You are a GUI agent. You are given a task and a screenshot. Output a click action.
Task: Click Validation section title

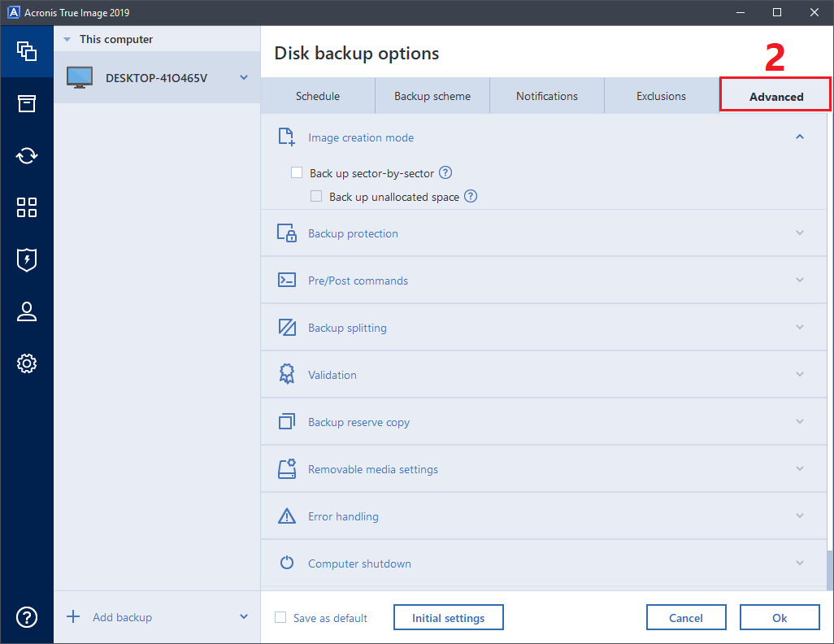tap(332, 375)
